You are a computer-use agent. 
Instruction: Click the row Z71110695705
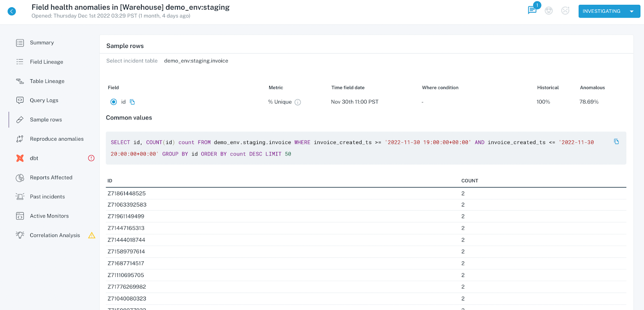pyautogui.click(x=366, y=275)
